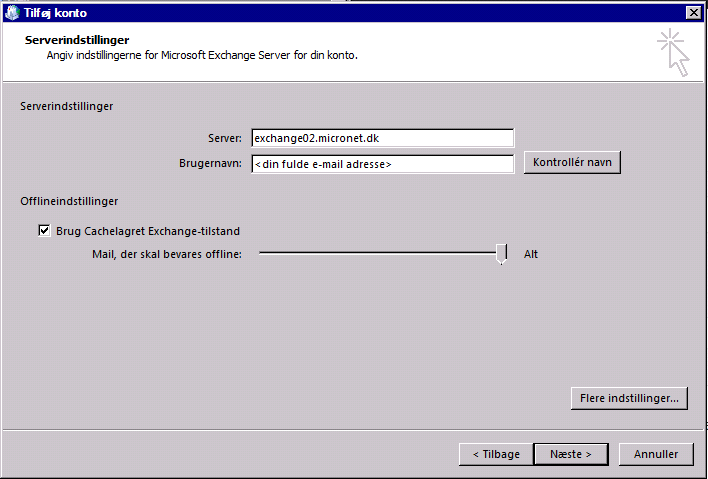
Task: Click the Outlook icon in title bar
Action: (x=12, y=13)
